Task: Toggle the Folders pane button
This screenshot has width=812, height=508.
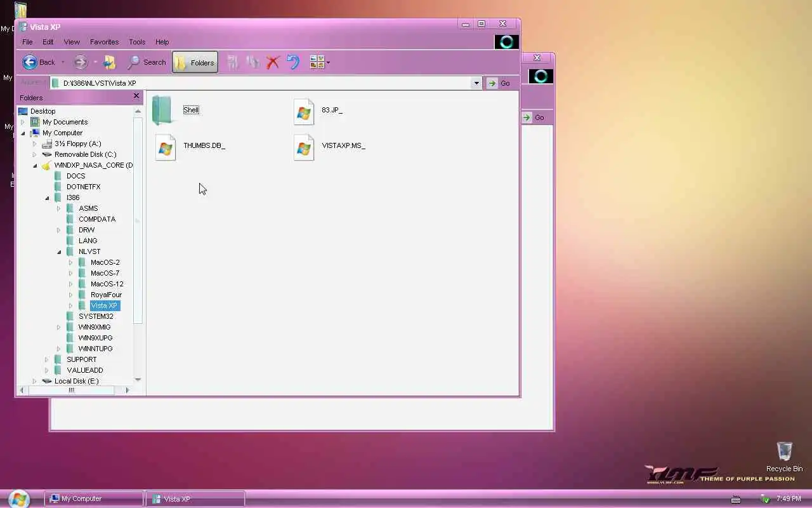Action: point(195,62)
